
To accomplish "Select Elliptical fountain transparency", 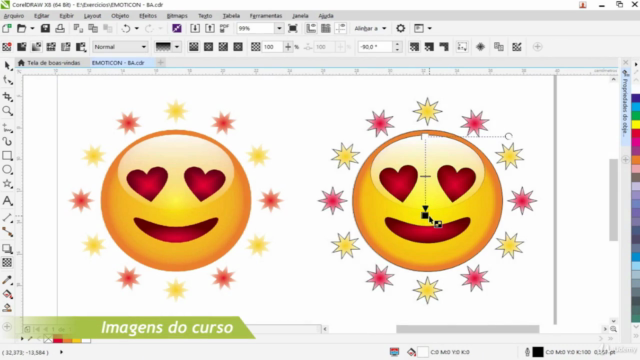I will pos(208,47).
